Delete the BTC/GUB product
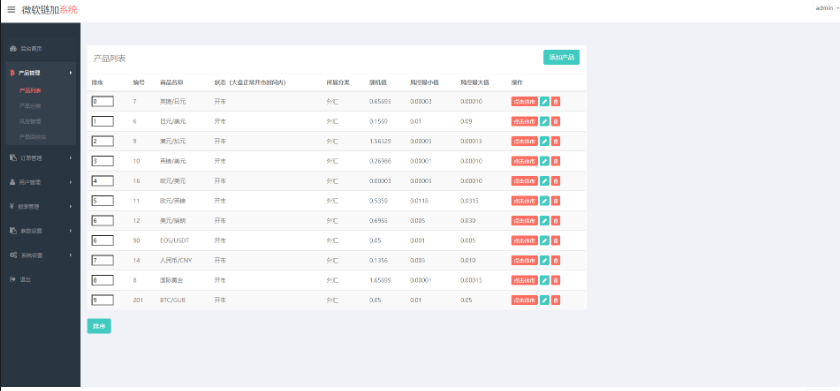 click(x=556, y=300)
